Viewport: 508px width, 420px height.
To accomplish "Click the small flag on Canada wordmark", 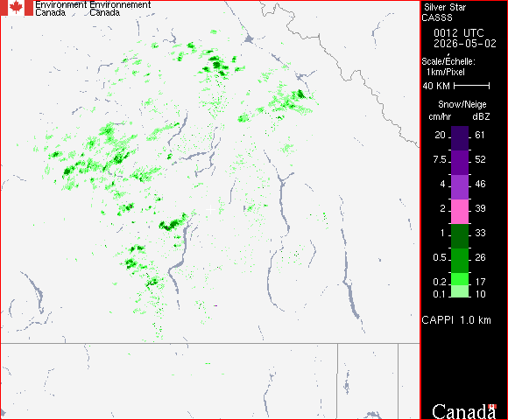I will [492, 406].
